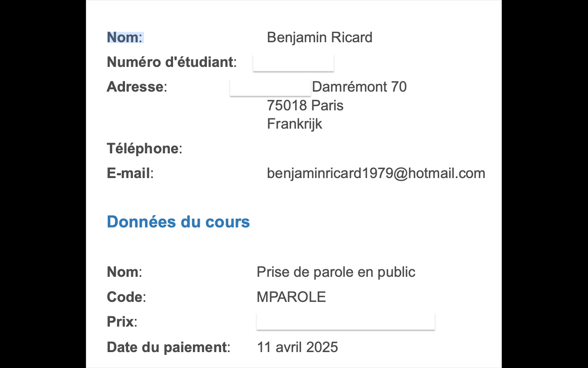588x368 pixels.
Task: Click the highlighted Nom label at top
Action: 125,37
